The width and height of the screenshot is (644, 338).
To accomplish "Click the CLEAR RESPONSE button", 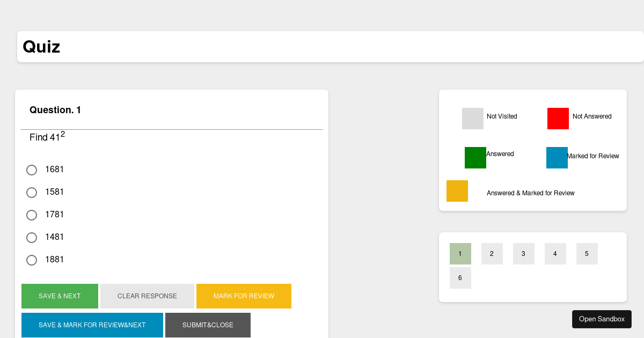I will [x=147, y=296].
